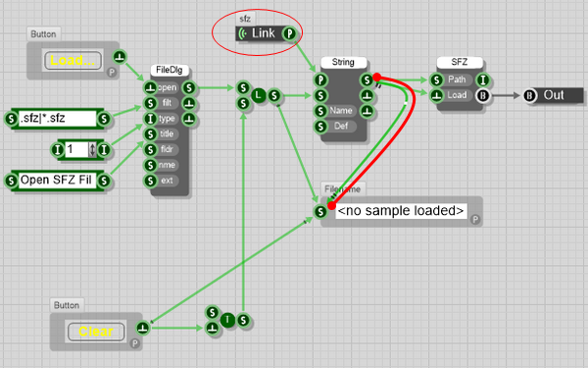The height and width of the screenshot is (368, 588).
Task: Click the String module's Name input connector
Action: 320,111
